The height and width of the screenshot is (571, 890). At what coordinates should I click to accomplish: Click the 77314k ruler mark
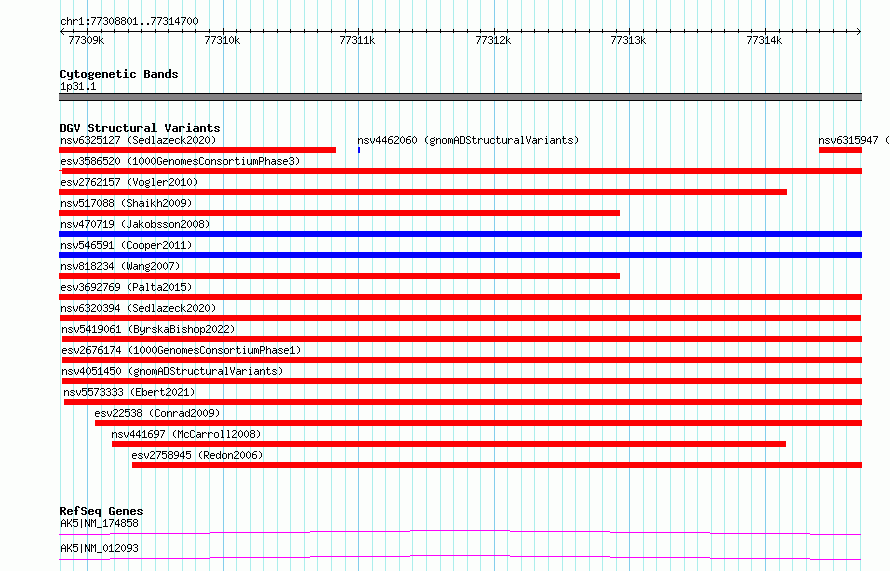pyautogui.click(x=764, y=40)
